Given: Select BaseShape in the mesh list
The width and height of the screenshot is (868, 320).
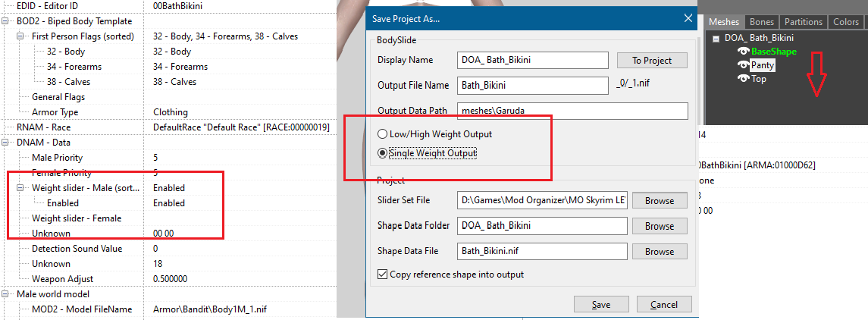Looking at the screenshot, I should click(773, 52).
